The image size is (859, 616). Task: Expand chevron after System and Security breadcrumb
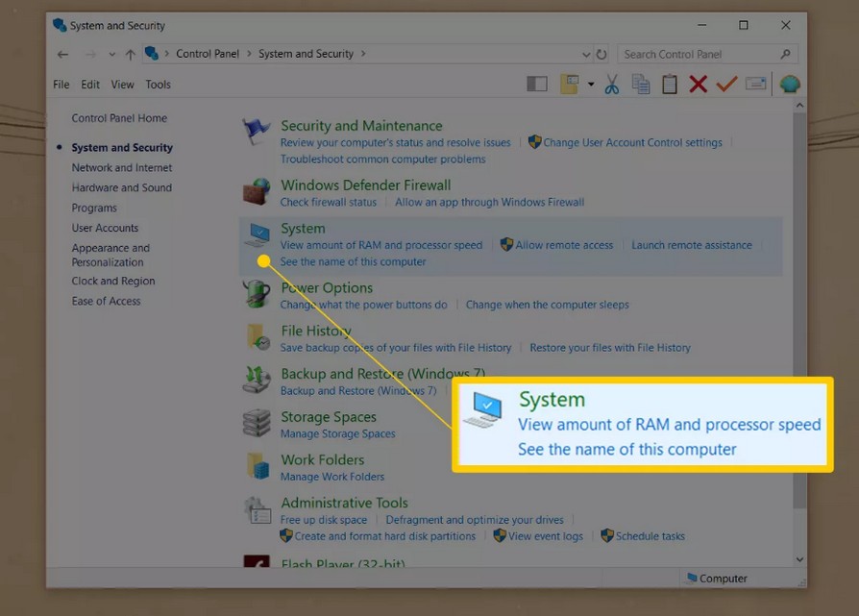[363, 54]
